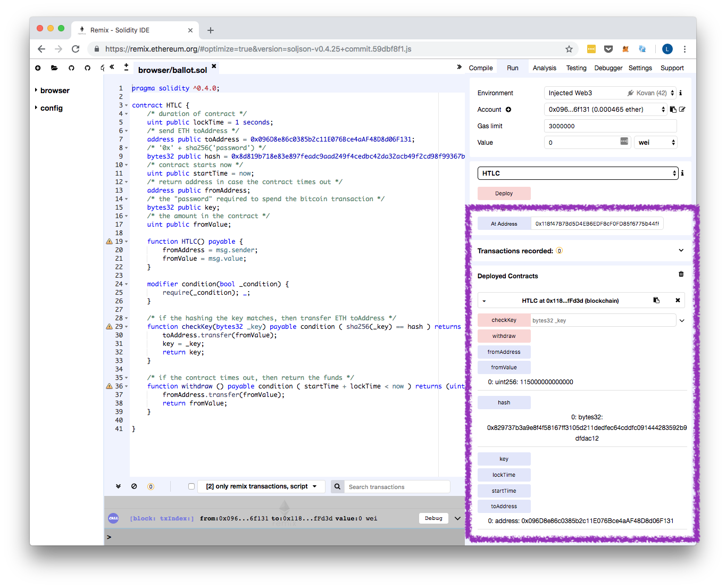Create a new file with the plus icon

[38, 68]
